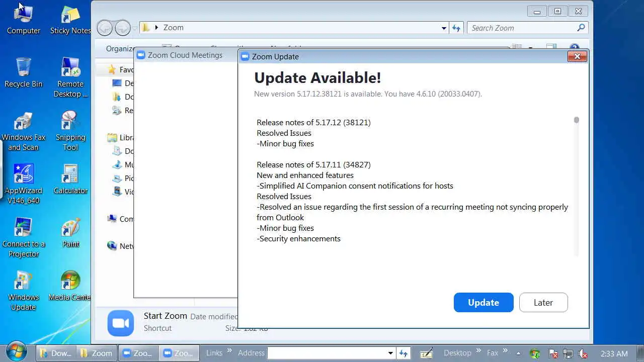Click the Explorer refresh button
Viewport: 644px width, 362px height.
tap(456, 28)
